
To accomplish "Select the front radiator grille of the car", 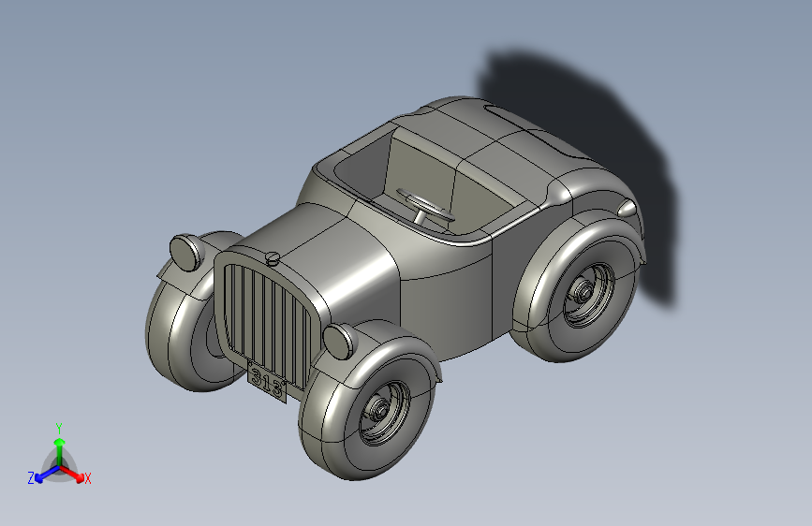I will (268, 326).
